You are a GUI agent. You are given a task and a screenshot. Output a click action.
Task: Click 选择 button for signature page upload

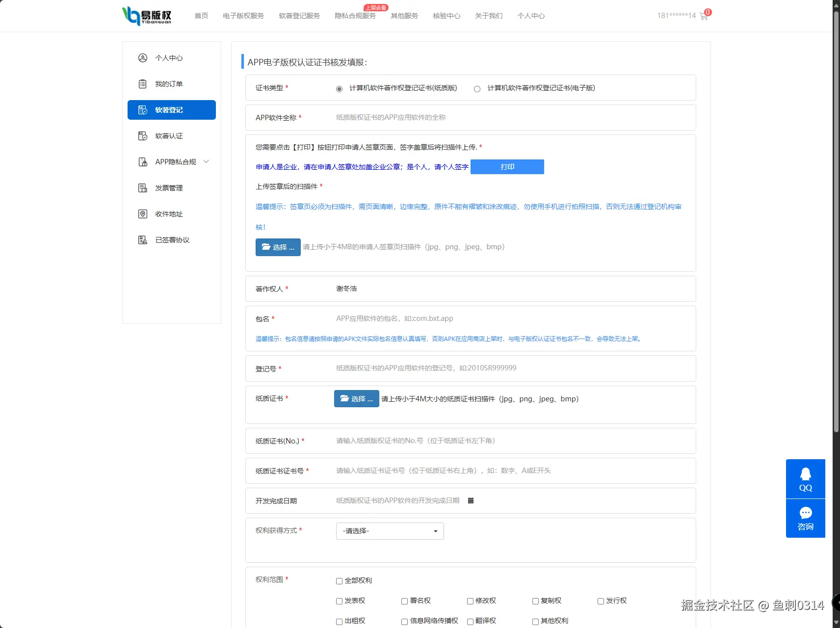(278, 247)
